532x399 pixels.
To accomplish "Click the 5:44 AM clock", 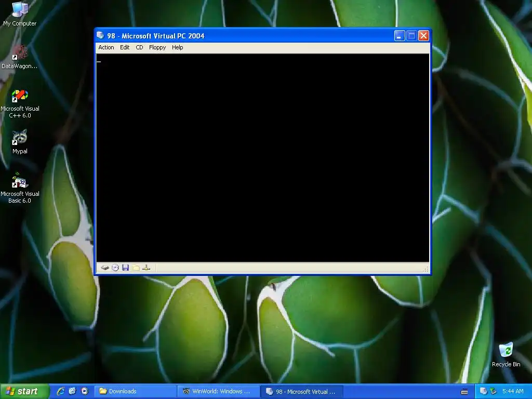I will (513, 391).
